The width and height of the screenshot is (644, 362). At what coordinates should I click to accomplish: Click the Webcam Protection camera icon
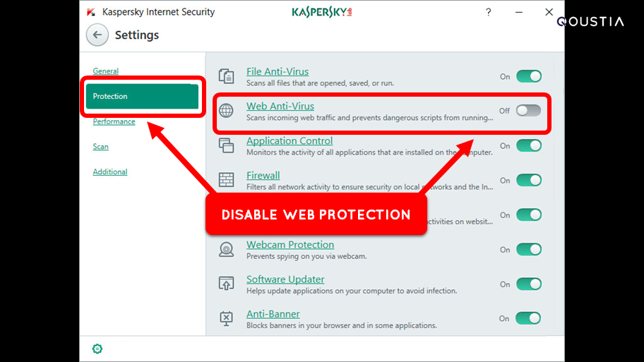(x=226, y=249)
